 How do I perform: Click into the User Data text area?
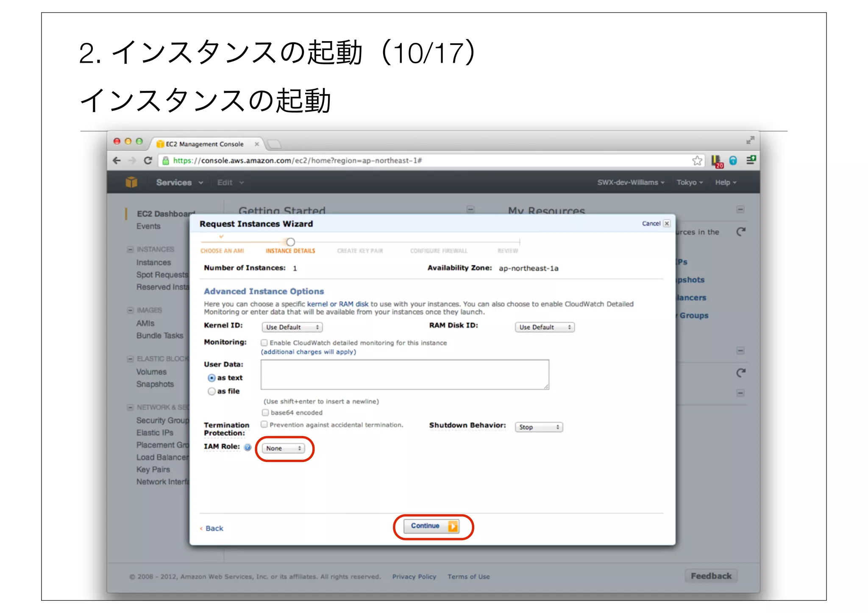click(x=404, y=374)
